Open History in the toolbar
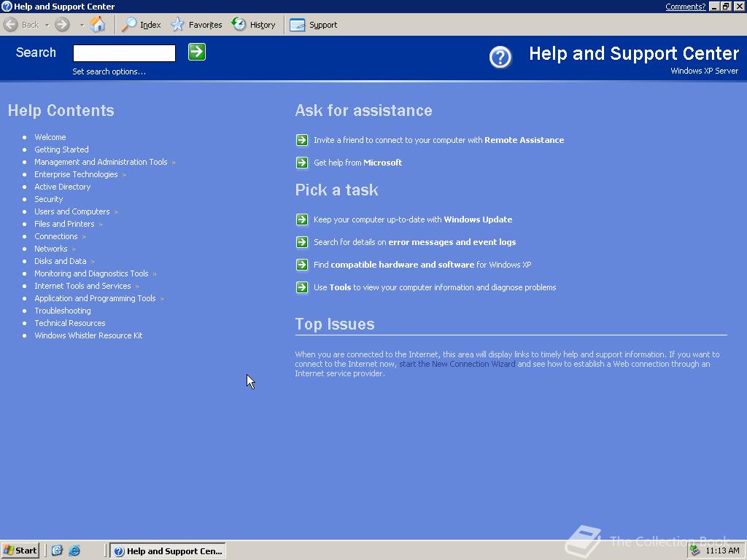 pyautogui.click(x=253, y=25)
